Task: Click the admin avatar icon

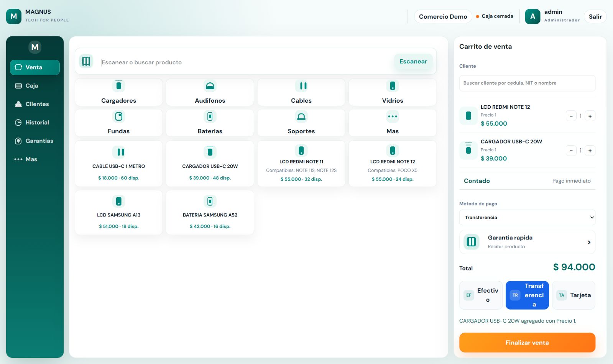Action: [x=532, y=16]
